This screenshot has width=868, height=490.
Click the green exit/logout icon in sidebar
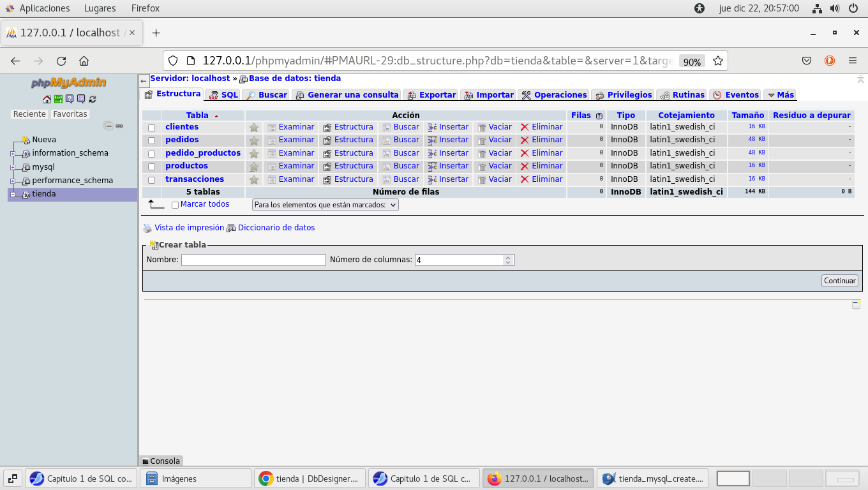pos(58,99)
